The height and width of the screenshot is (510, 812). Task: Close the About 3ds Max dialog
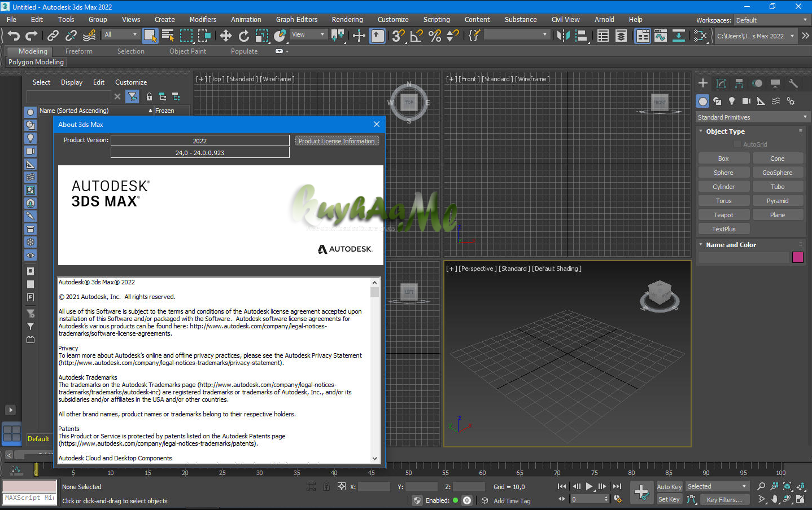377,124
